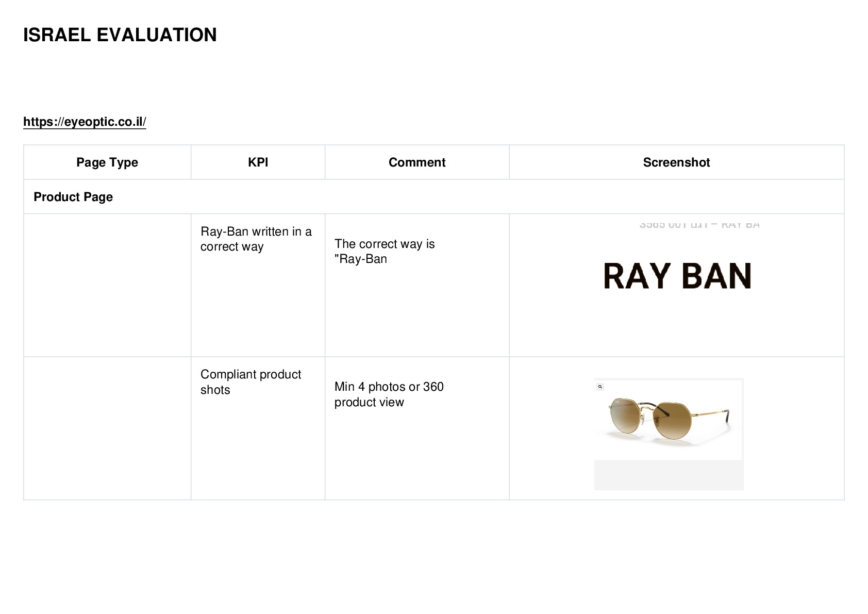Open the https://eyeoptic.co.il/ link
868x614 pixels.
(85, 122)
